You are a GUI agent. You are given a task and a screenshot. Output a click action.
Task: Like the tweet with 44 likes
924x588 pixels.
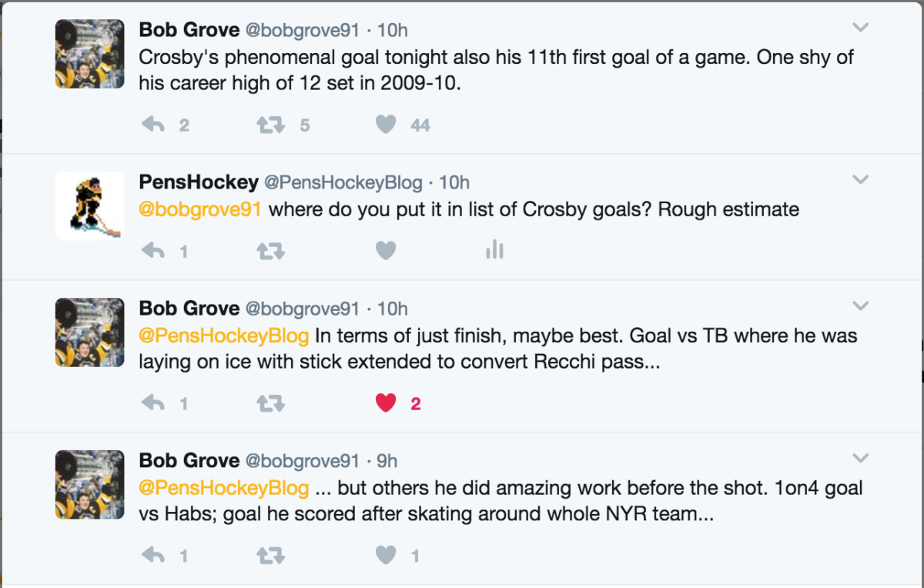click(386, 125)
